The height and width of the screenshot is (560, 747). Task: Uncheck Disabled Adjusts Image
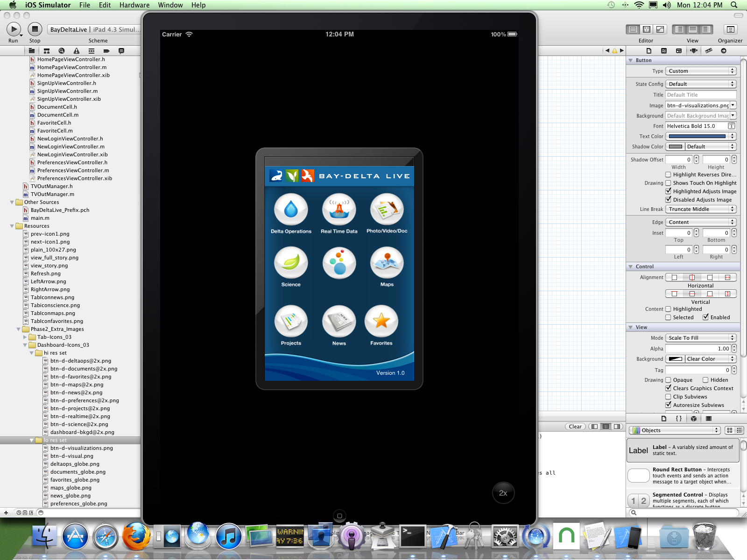(x=668, y=200)
